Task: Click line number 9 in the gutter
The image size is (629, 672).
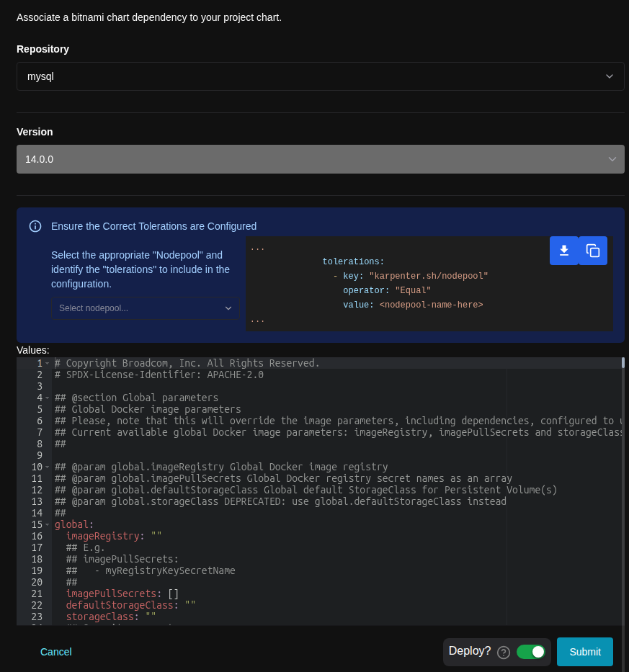Action: (40, 456)
